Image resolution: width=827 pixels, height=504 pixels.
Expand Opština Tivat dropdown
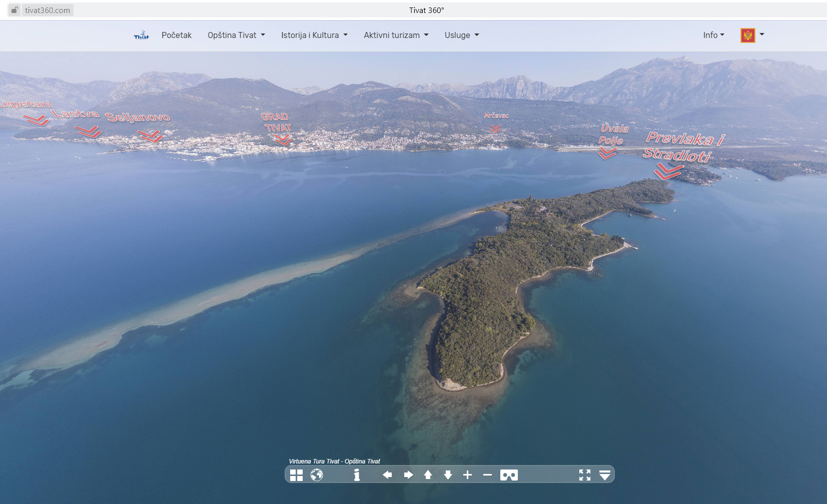click(236, 35)
